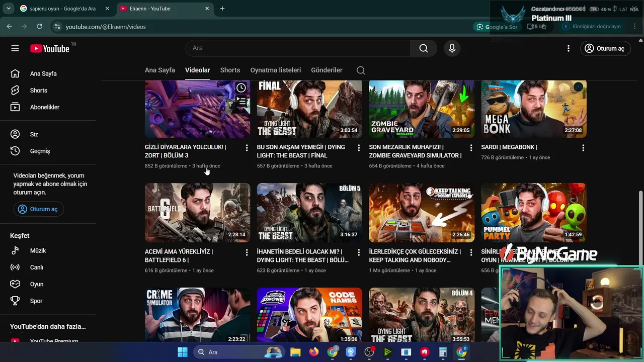The height and width of the screenshot is (362, 644).
Task: Add ZORT video to queue icon
Action: (242, 102)
